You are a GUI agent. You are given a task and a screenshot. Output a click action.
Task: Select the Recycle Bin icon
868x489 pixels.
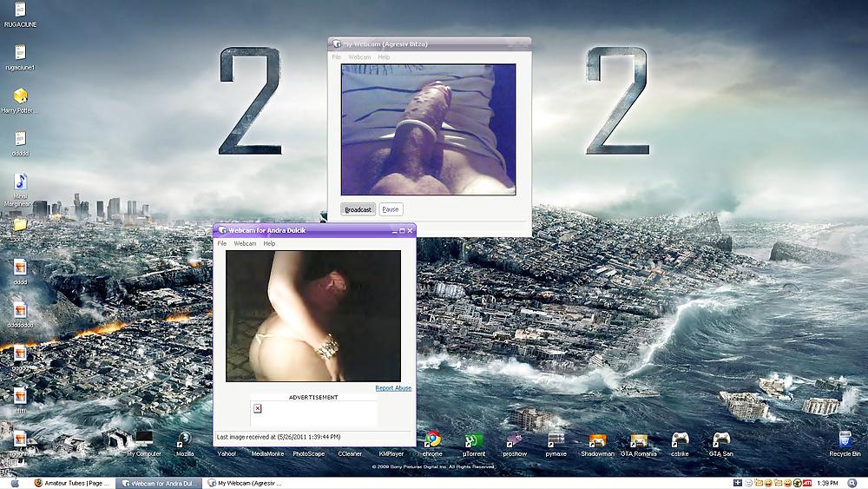coord(845,439)
